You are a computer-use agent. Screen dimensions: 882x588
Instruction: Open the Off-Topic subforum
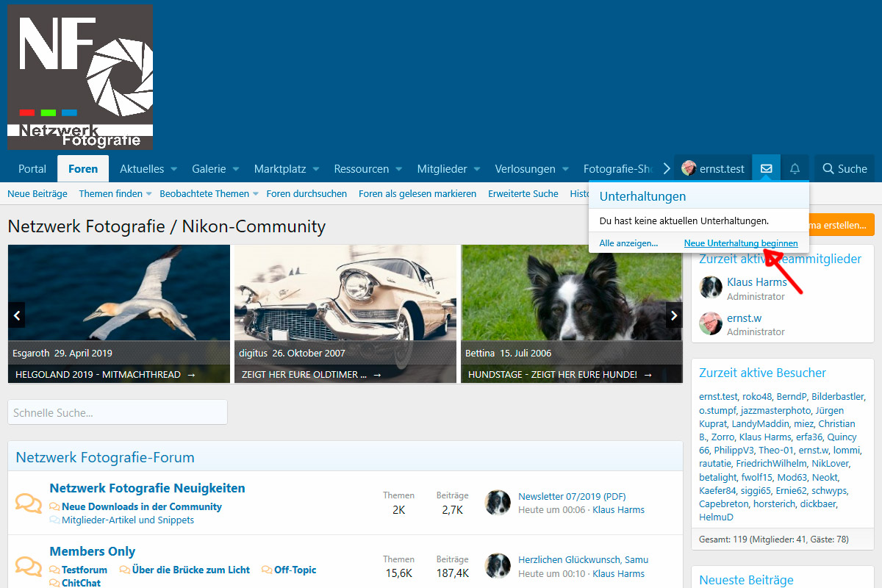(295, 570)
